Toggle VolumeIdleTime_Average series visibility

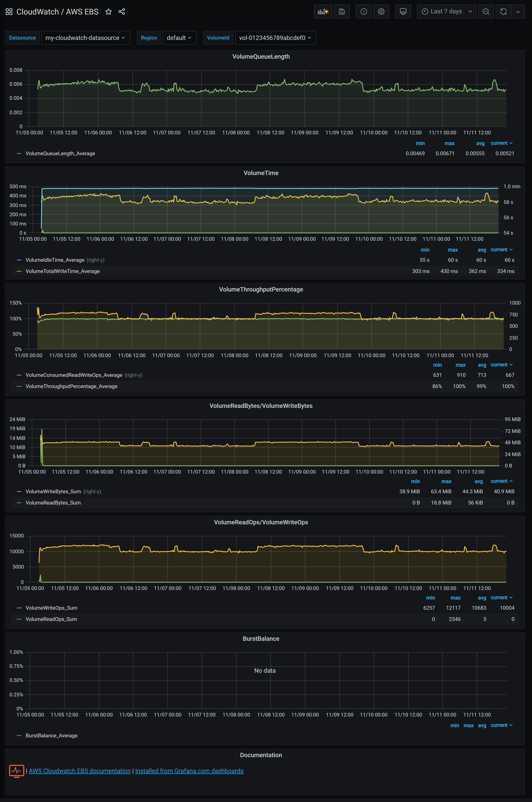pyautogui.click(x=55, y=260)
